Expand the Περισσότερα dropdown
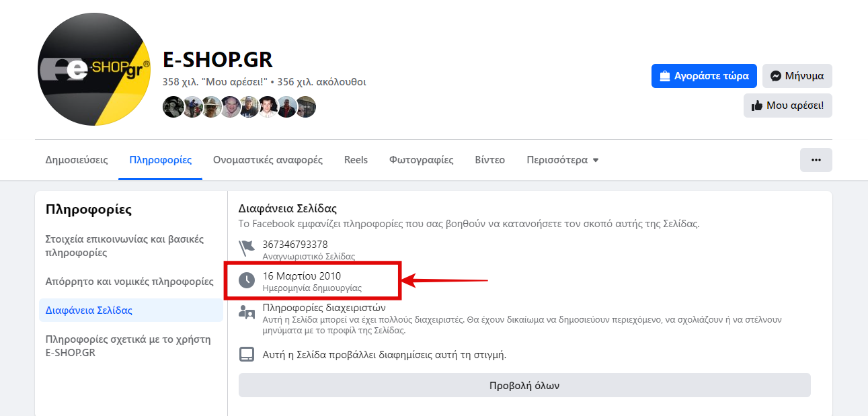 tap(563, 160)
